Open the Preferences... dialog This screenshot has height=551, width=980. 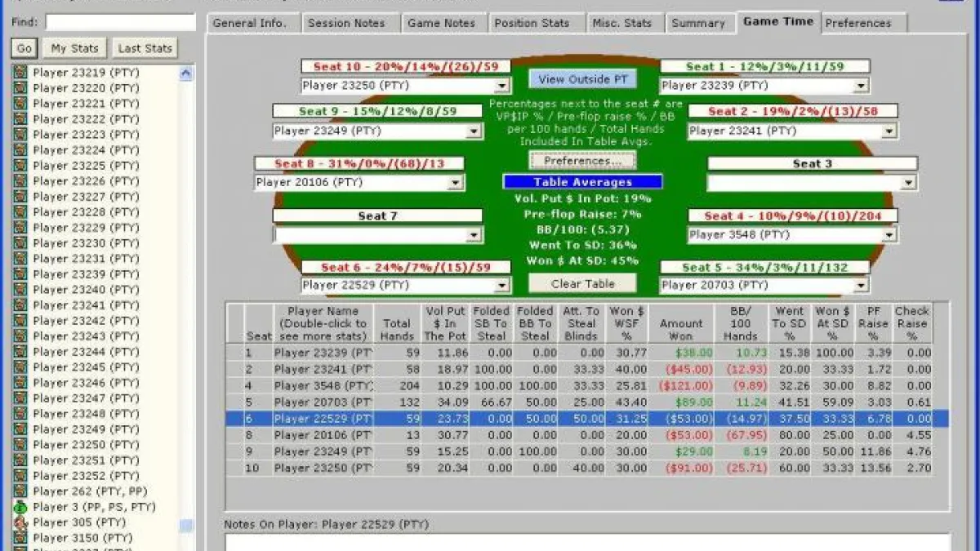[581, 161]
